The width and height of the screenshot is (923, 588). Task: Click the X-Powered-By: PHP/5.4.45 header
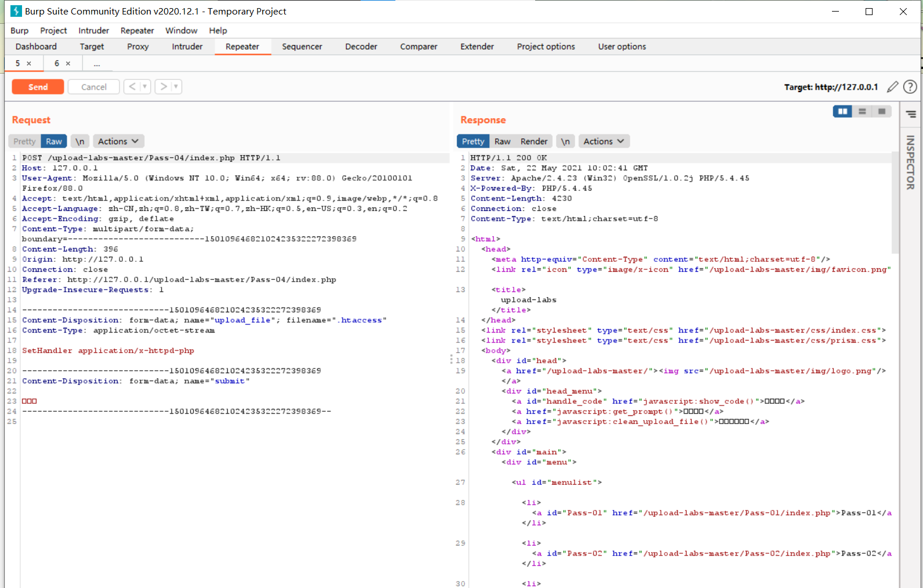pos(531,188)
